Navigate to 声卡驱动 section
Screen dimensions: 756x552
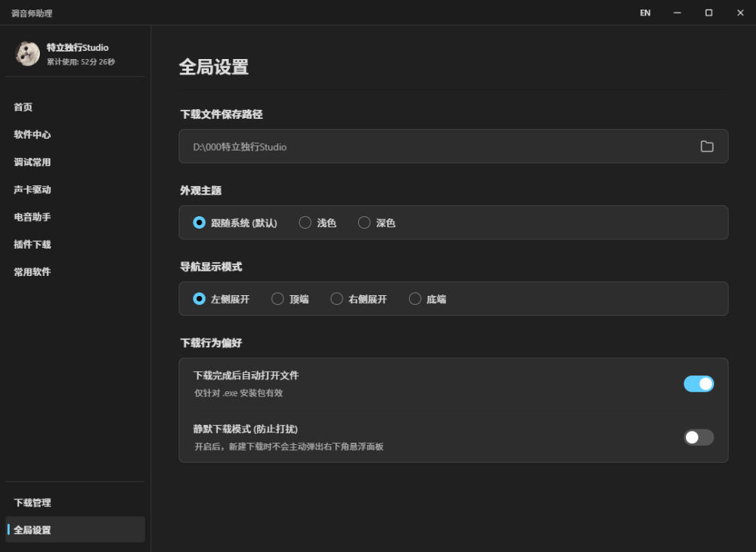pos(32,190)
